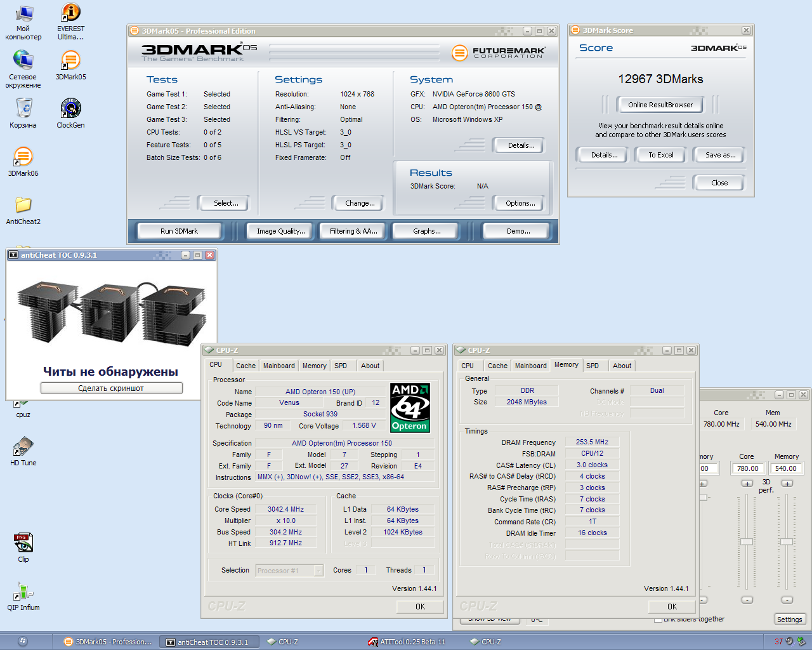Switch to 3DMark05 Professional taskbar button
The image size is (812, 650).
tap(108, 642)
